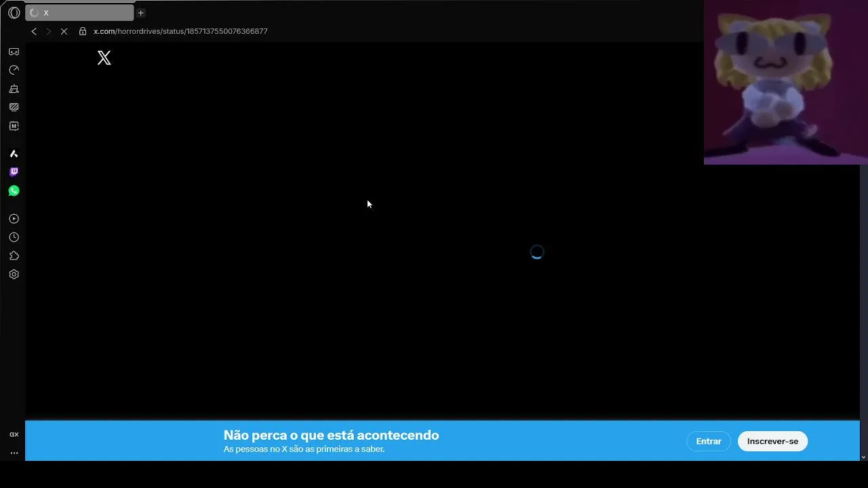Focus the x.com address bar URL
This screenshot has width=868, height=488.
point(180,31)
